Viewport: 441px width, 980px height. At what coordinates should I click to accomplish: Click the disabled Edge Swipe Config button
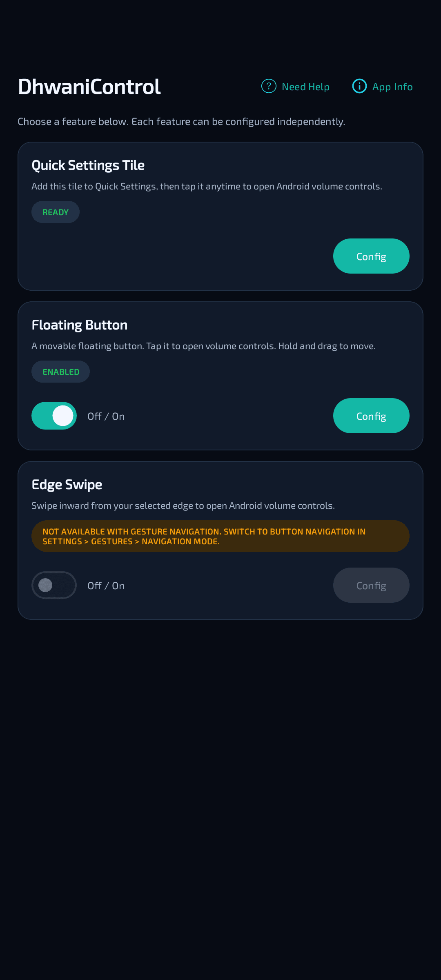[371, 585]
